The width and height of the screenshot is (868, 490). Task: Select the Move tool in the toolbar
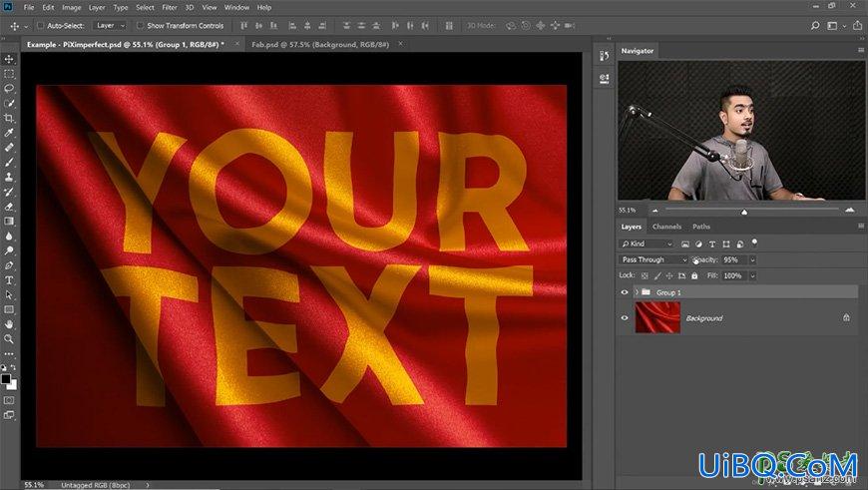click(9, 59)
